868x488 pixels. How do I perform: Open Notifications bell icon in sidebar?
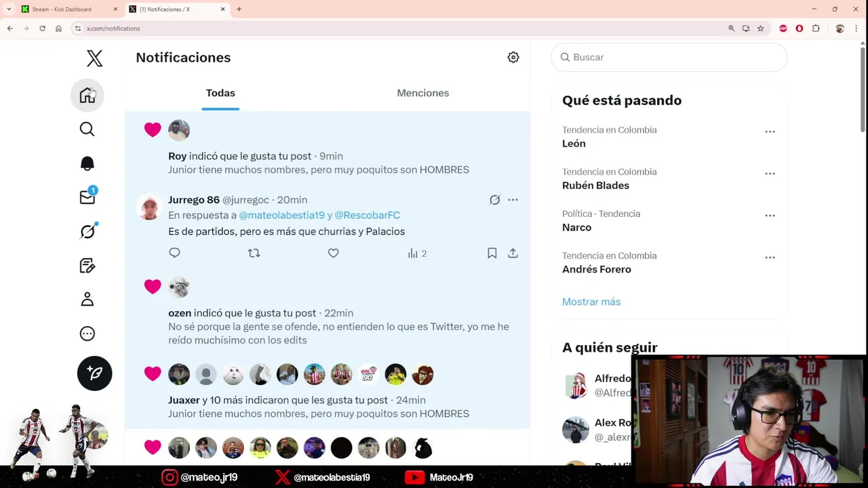(87, 163)
